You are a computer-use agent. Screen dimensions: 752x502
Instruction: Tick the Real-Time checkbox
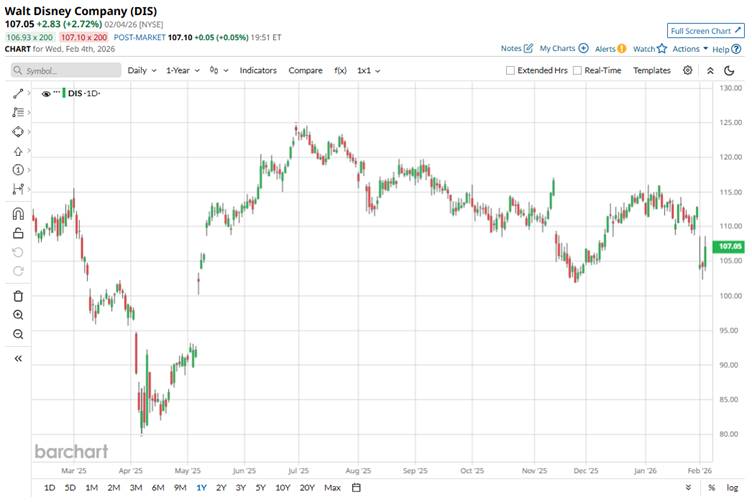click(577, 71)
